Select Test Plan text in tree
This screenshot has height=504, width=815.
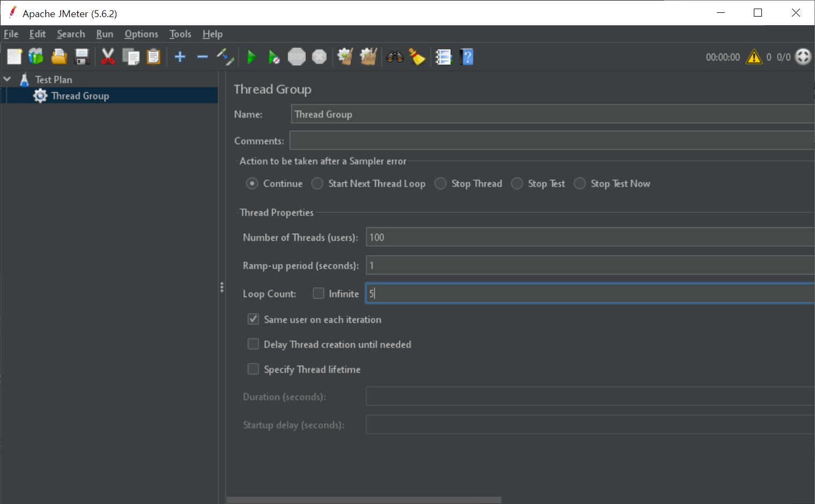[x=54, y=80]
